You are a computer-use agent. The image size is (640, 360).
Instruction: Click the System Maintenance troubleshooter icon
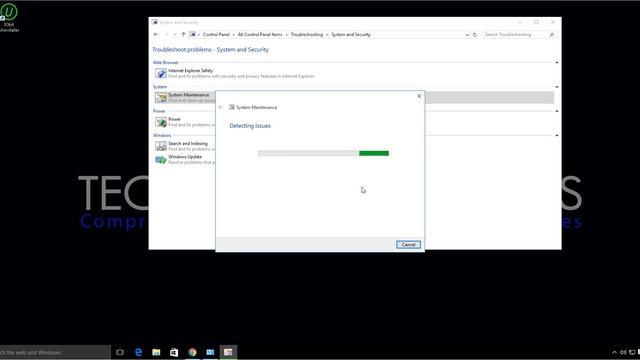pyautogui.click(x=161, y=97)
